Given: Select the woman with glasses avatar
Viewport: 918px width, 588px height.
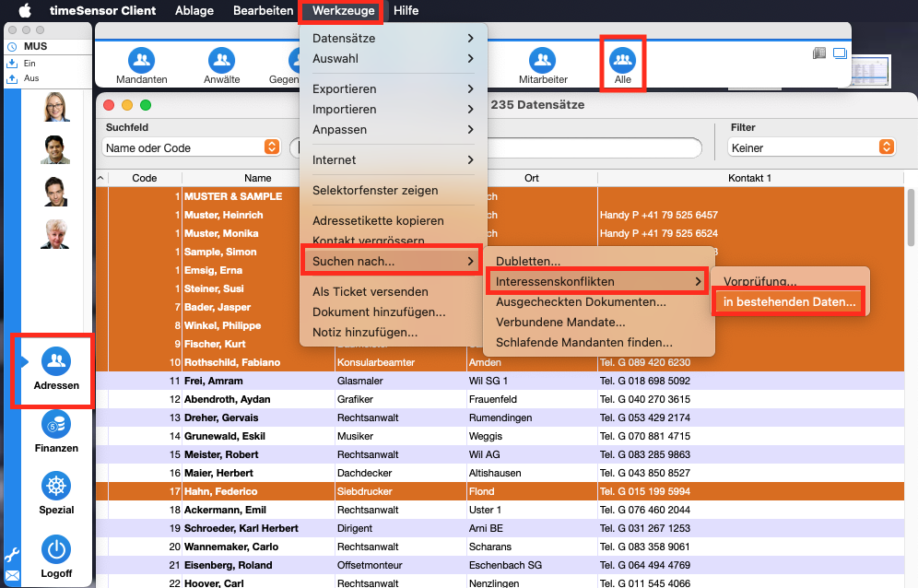Looking at the screenshot, I should click(56, 107).
